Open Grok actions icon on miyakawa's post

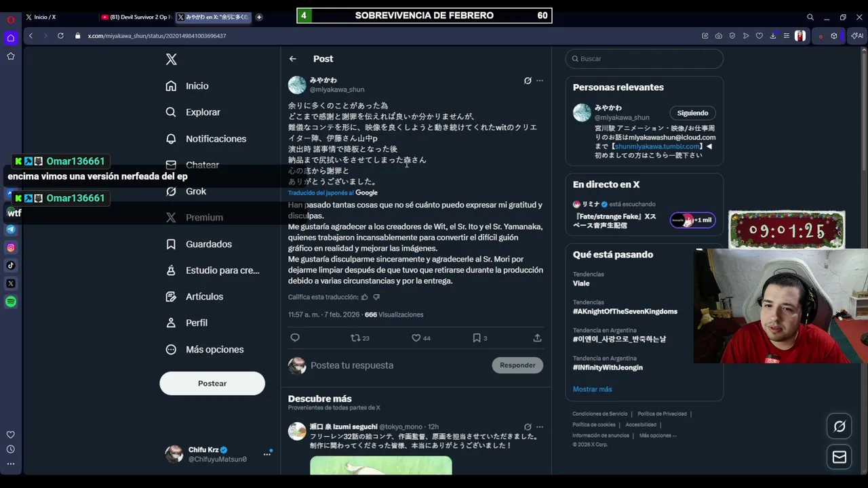tap(528, 81)
